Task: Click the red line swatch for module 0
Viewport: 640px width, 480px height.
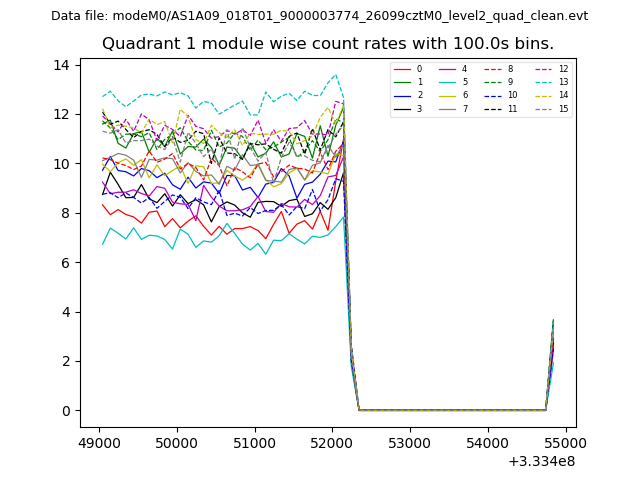Action: [x=401, y=69]
